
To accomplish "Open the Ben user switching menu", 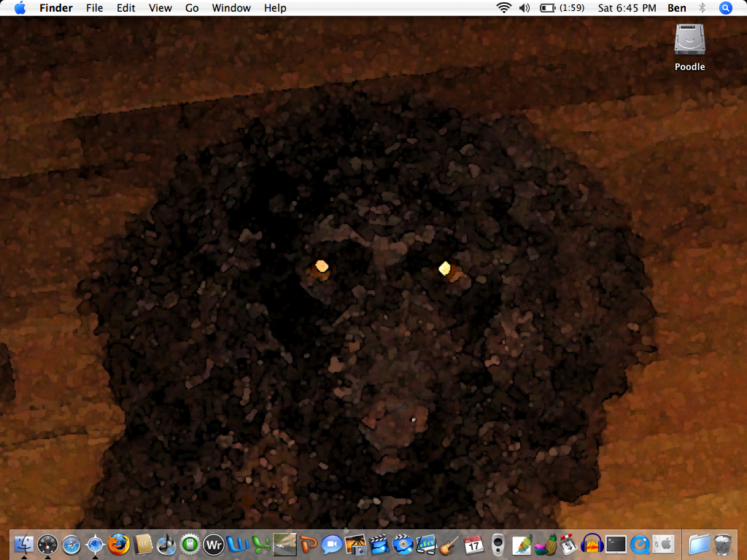I will click(676, 8).
